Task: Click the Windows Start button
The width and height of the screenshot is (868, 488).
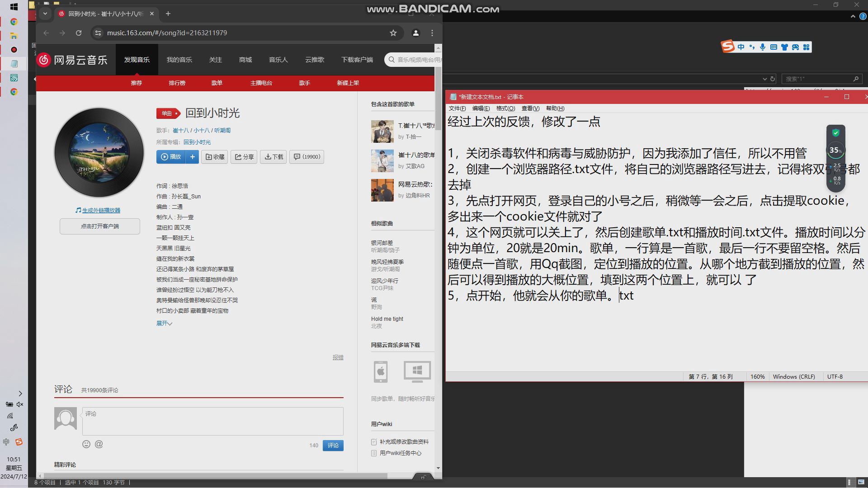Action: (14, 7)
